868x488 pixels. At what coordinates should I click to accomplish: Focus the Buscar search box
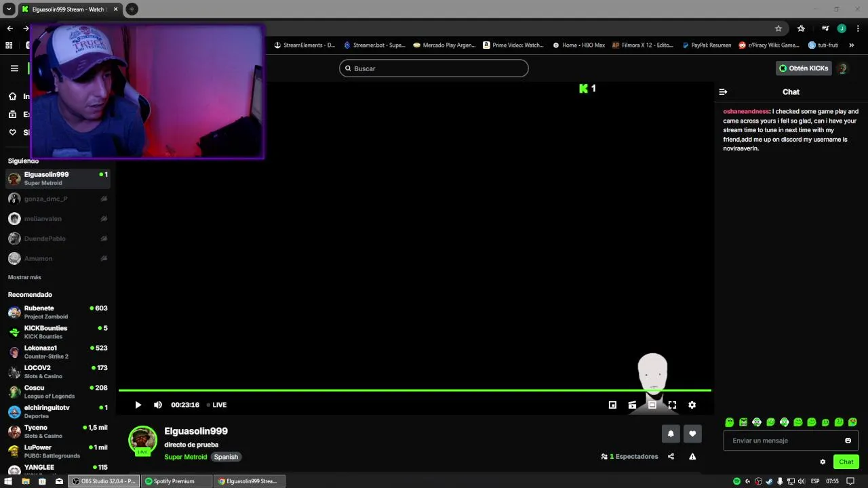click(434, 68)
